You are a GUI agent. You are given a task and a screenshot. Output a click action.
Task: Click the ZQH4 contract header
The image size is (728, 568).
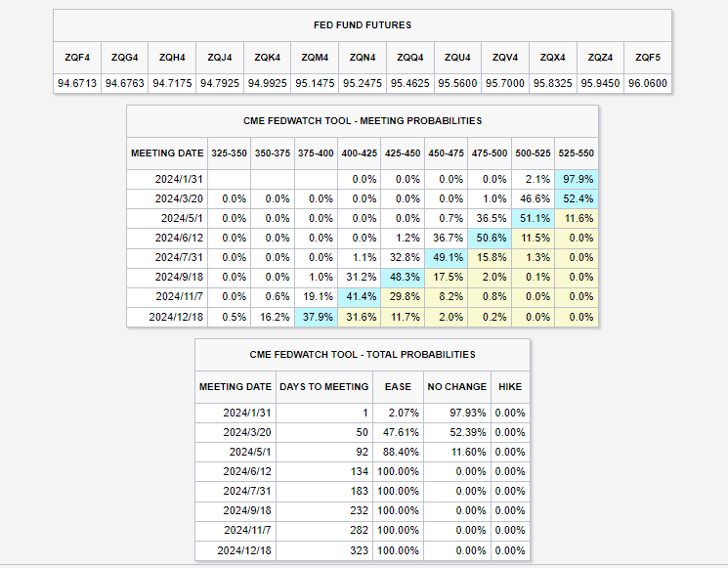tap(172, 58)
